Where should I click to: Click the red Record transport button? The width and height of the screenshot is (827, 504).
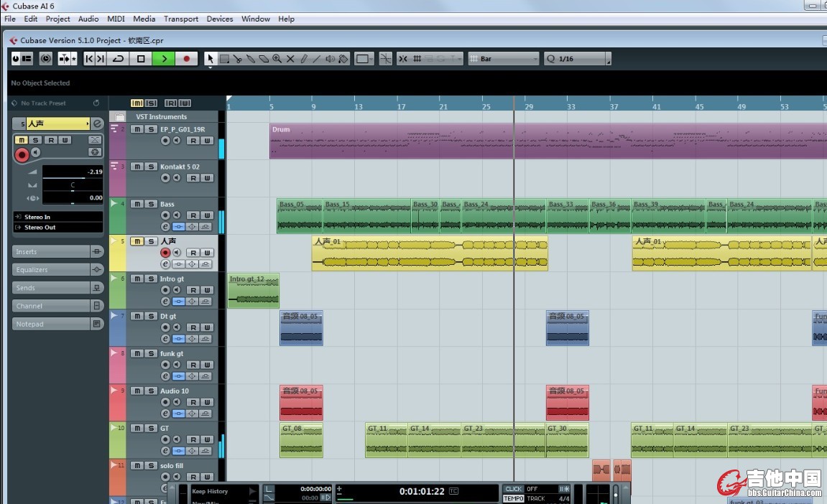pos(186,59)
